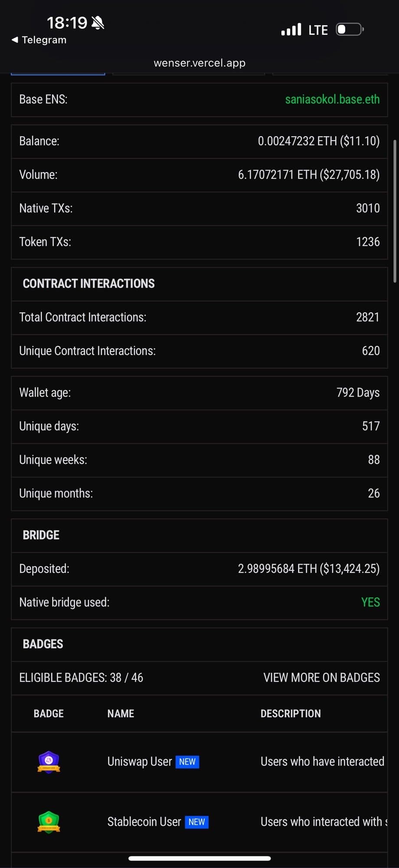
Task: Tap the cellular signal strength icon
Action: tap(291, 29)
